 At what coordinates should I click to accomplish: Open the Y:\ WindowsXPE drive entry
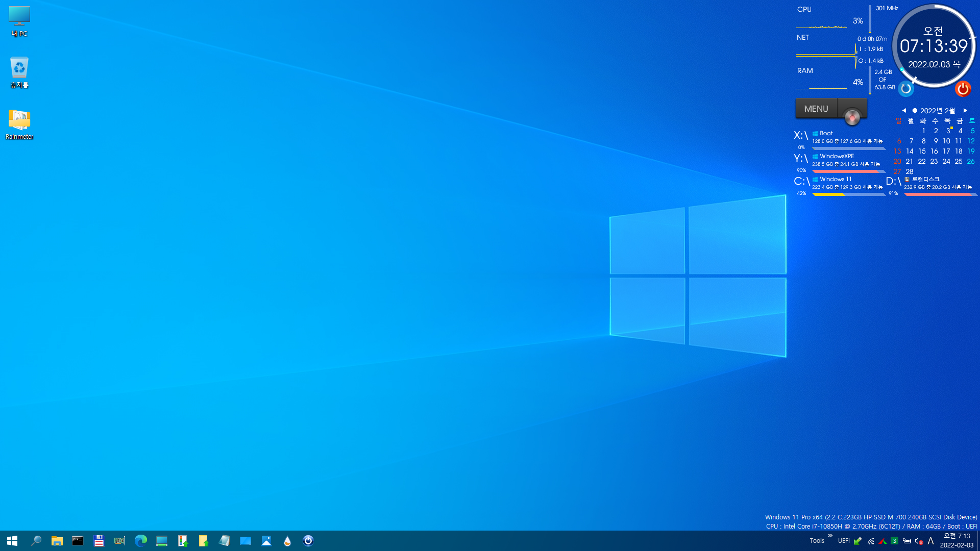(x=840, y=162)
